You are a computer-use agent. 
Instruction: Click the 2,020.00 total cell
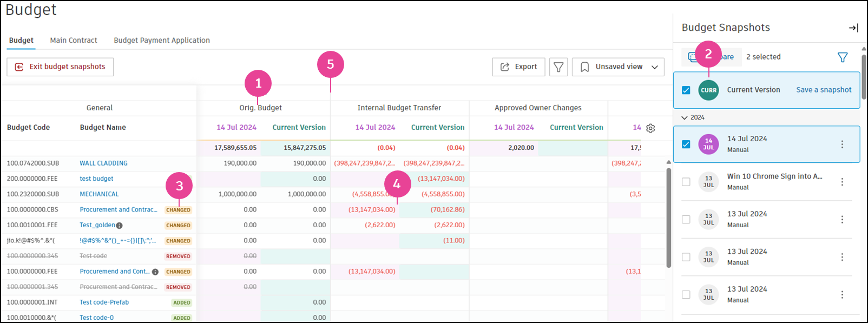(521, 148)
